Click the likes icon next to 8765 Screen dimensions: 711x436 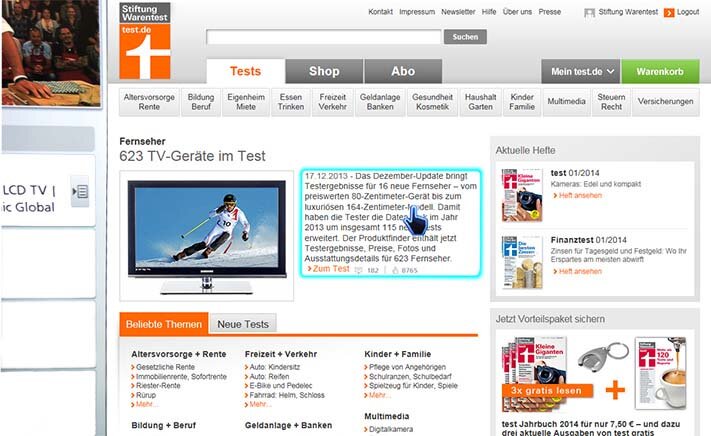(x=393, y=270)
